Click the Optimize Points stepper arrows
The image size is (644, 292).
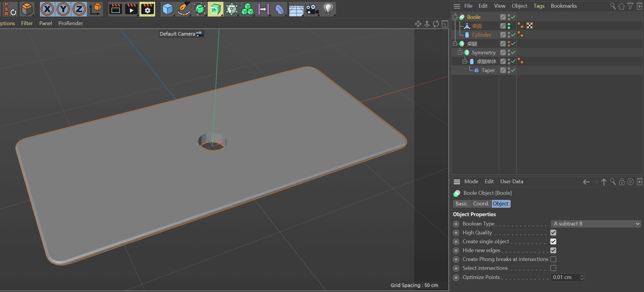582,277
